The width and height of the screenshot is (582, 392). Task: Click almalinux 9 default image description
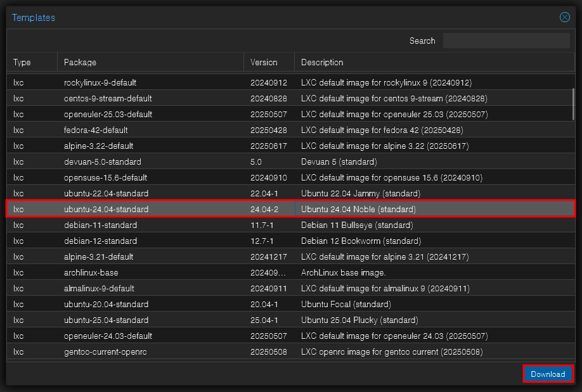pos(385,289)
